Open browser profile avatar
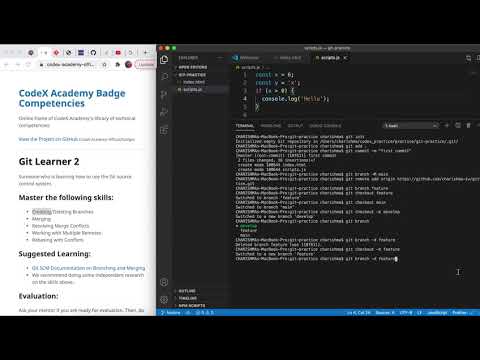The width and height of the screenshot is (480, 360). [x=128, y=65]
